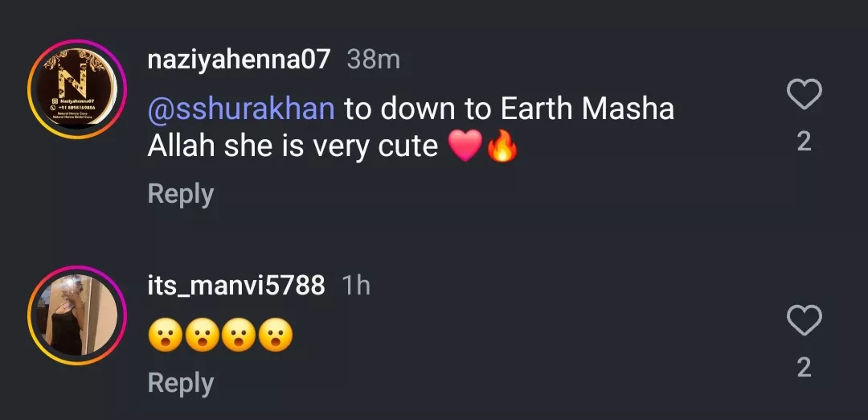Click the last surprised face emoji
The image size is (868, 420).
point(275,336)
